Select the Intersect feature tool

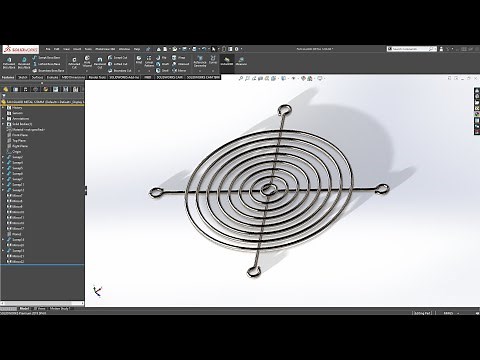[x=181, y=64]
